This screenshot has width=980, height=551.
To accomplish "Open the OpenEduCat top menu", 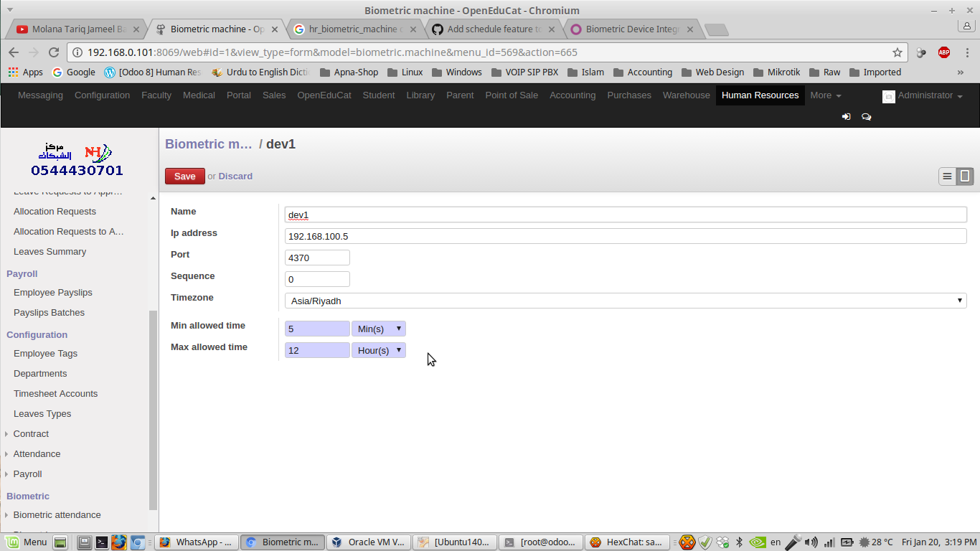I will [324, 95].
